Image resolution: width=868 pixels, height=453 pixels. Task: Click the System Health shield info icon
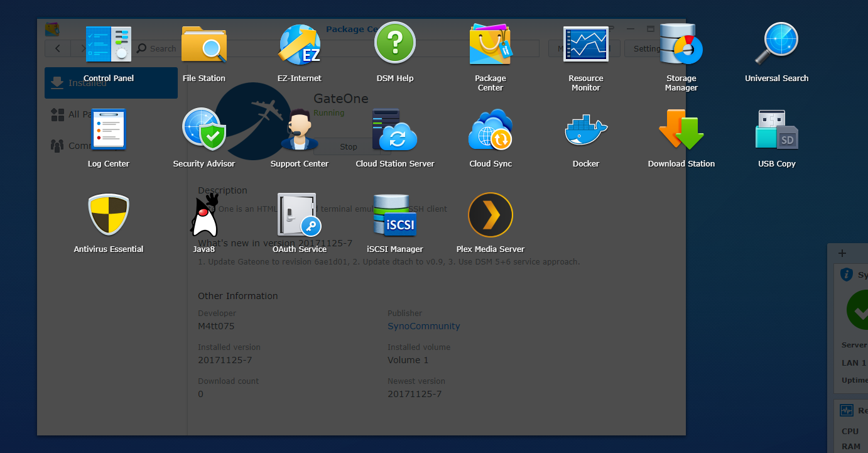coord(847,275)
